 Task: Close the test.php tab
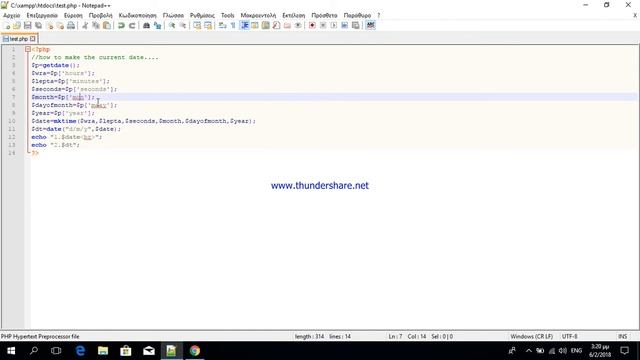[x=33, y=39]
